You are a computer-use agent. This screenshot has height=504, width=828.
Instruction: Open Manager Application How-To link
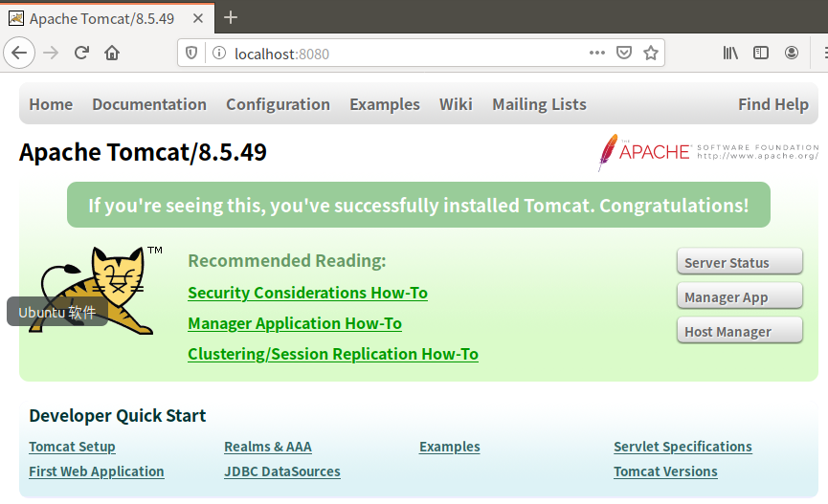pyautogui.click(x=295, y=323)
